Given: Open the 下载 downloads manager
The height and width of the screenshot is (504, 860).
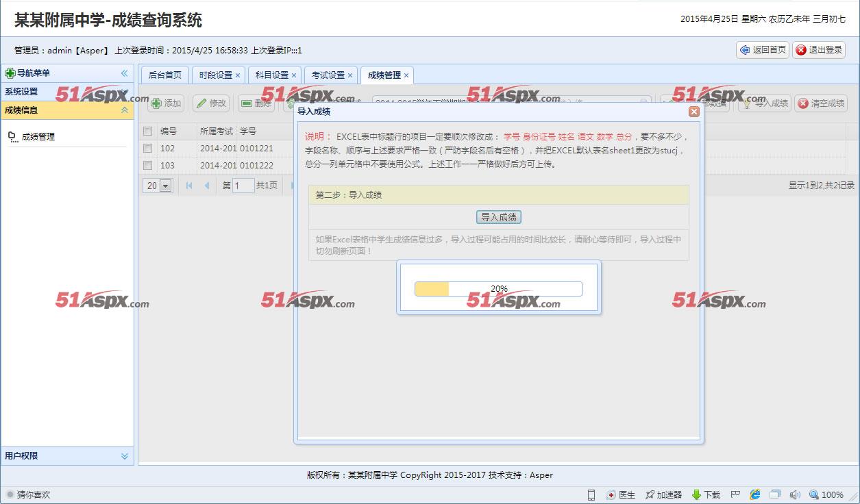Looking at the screenshot, I should coord(706,494).
